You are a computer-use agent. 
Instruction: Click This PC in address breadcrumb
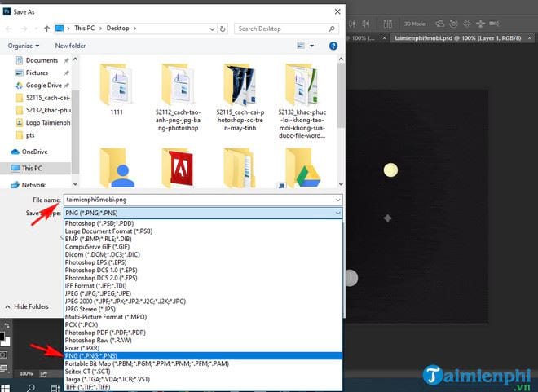click(x=85, y=29)
